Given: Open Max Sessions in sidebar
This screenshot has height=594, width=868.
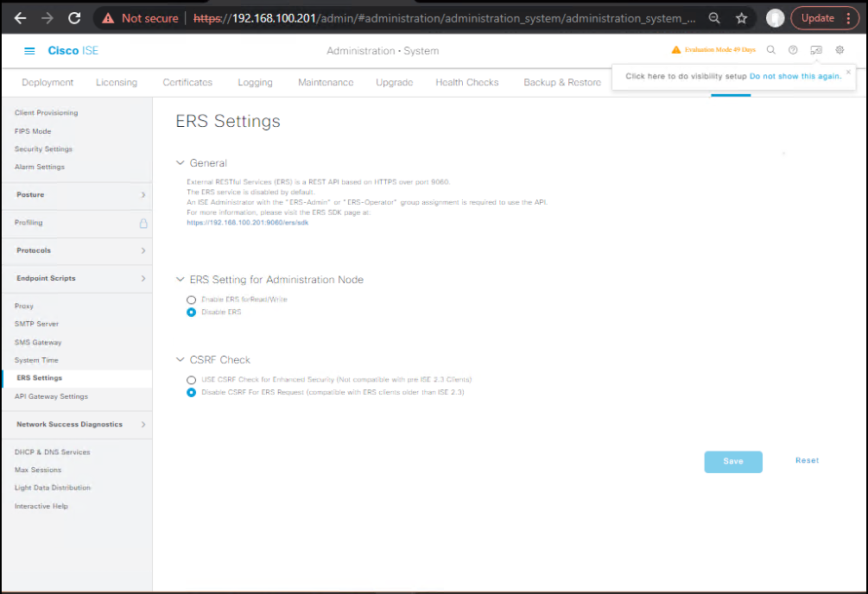Looking at the screenshot, I should [38, 470].
